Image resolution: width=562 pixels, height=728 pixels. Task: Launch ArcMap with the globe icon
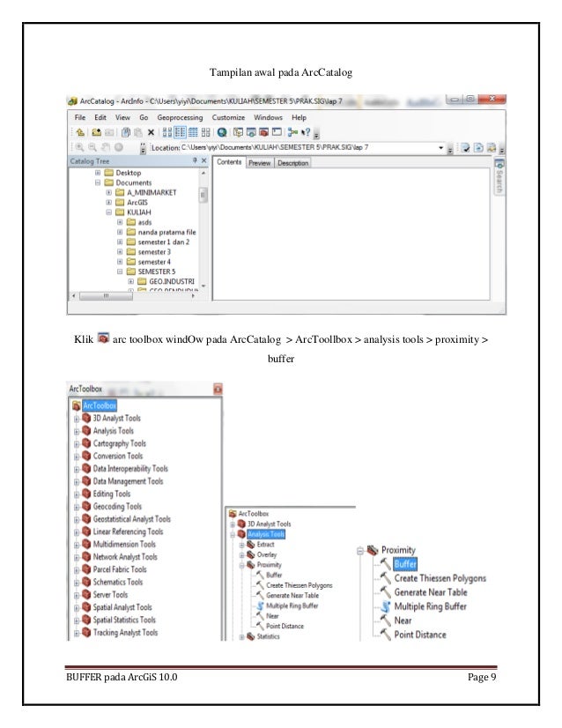(222, 132)
